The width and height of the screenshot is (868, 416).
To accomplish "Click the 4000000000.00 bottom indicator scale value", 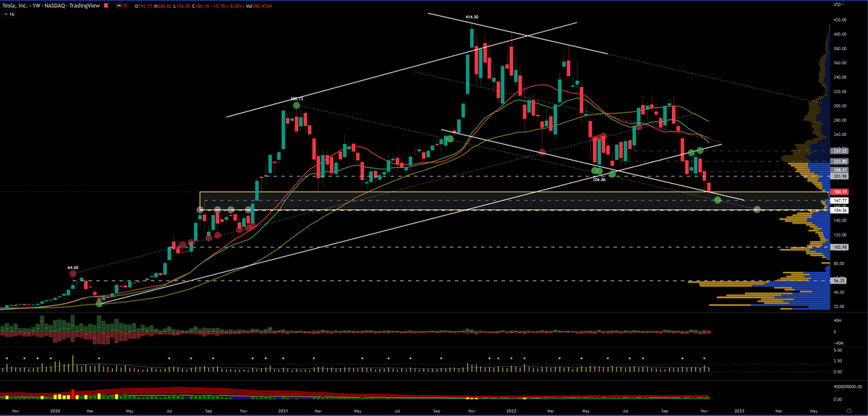I will coord(847,387).
